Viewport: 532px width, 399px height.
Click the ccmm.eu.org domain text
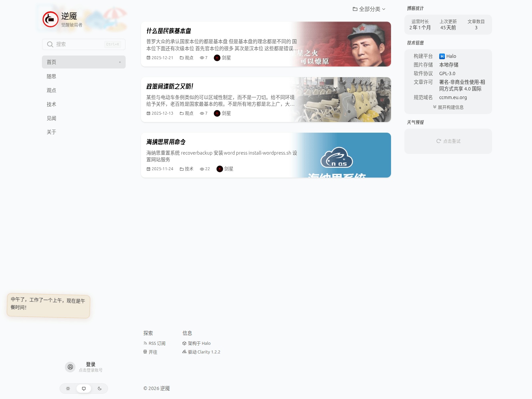coord(453,97)
